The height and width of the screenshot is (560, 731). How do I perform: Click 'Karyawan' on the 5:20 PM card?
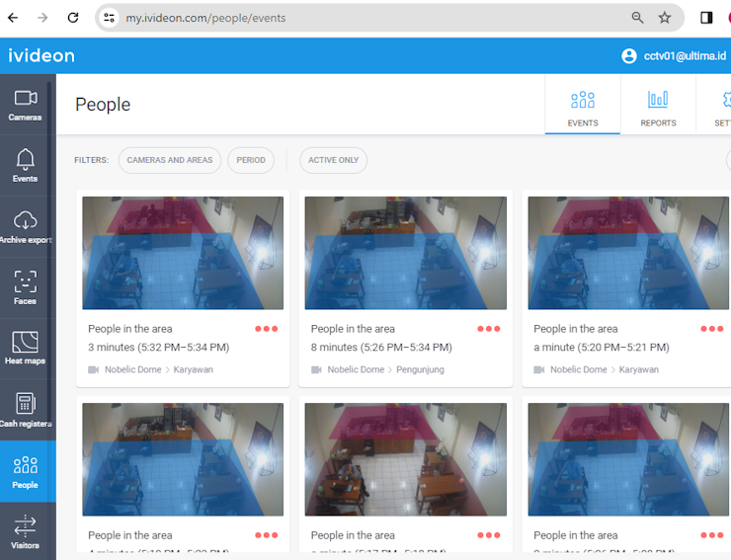[x=639, y=369]
